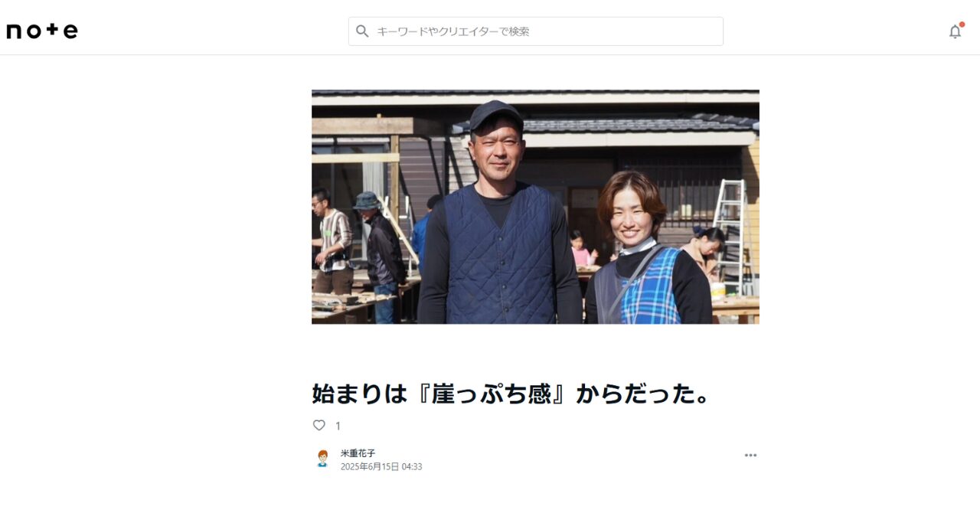This screenshot has width=980, height=513.
Task: Open notifications via the bell icon
Action: (955, 31)
